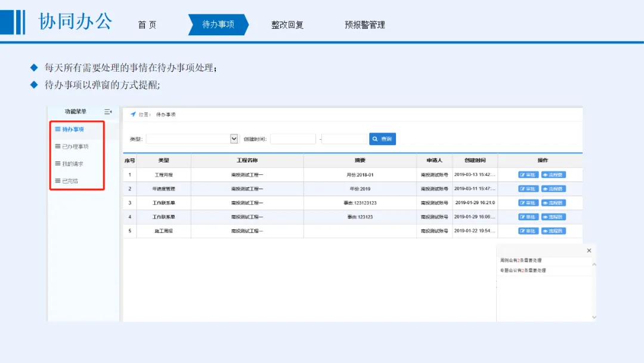
Task: Click the 创建时间 end date field
Action: (x=344, y=139)
